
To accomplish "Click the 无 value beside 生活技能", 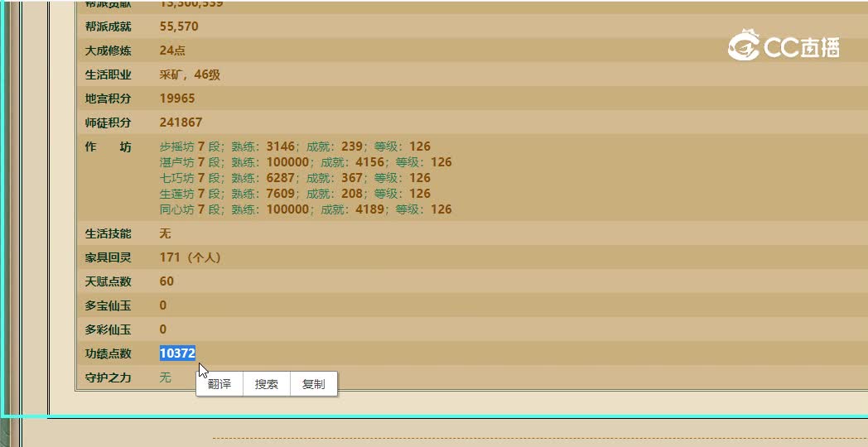I will 165,233.
